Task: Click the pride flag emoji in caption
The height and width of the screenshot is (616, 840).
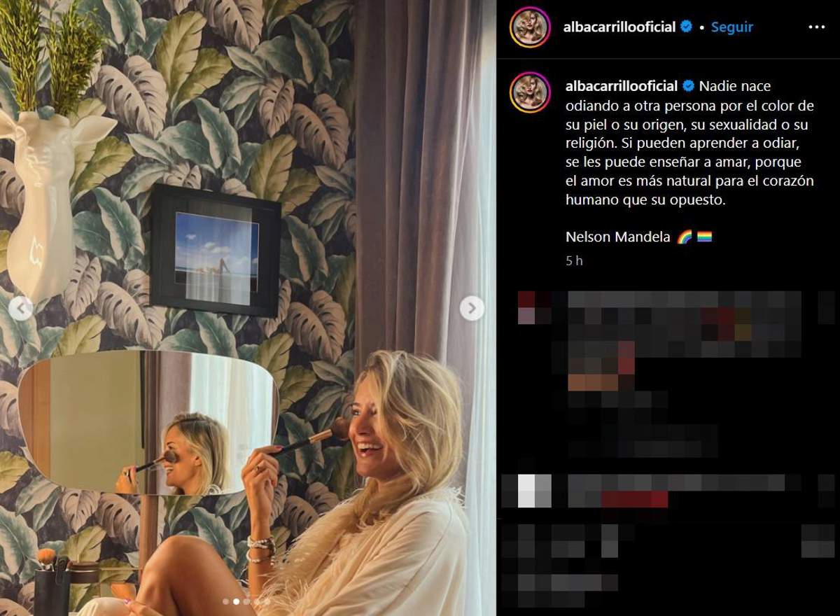Action: tap(704, 237)
